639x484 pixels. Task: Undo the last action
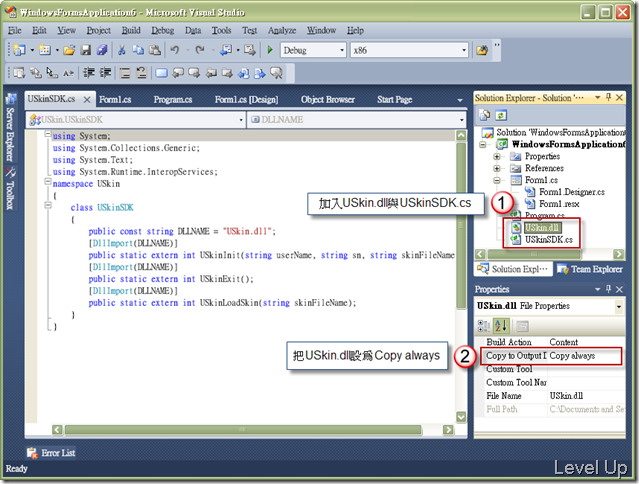(175, 50)
